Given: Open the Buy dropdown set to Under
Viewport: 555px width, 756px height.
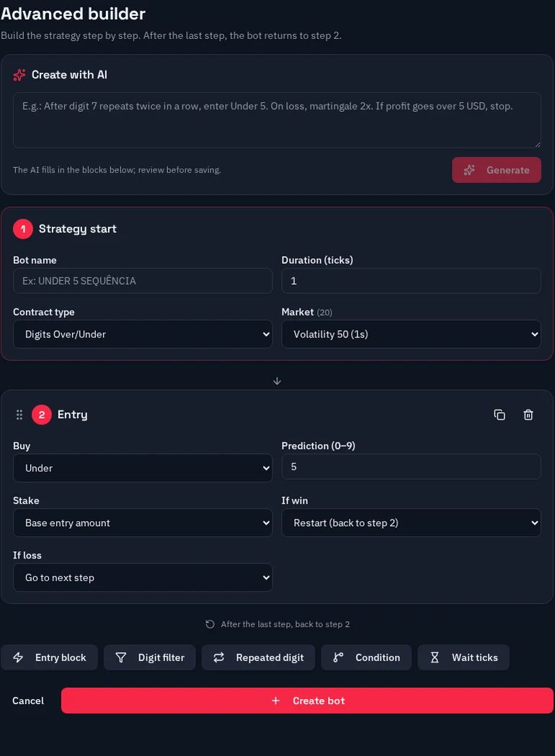Looking at the screenshot, I should tap(143, 468).
